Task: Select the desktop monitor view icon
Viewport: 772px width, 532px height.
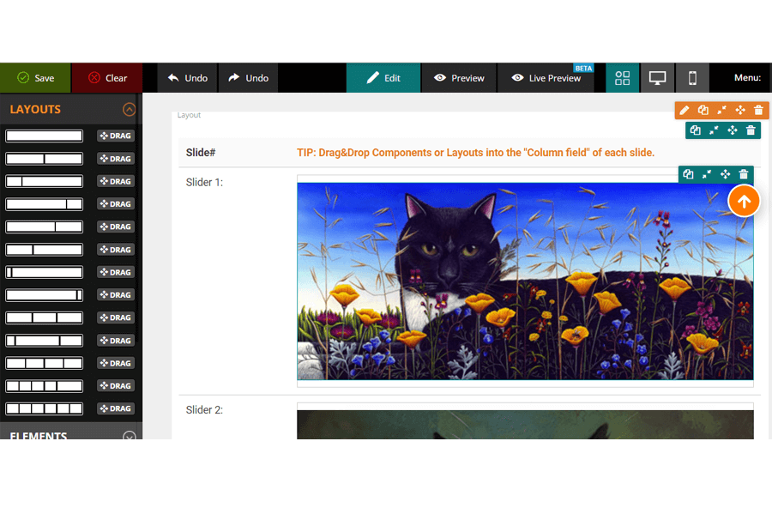Action: click(x=657, y=78)
